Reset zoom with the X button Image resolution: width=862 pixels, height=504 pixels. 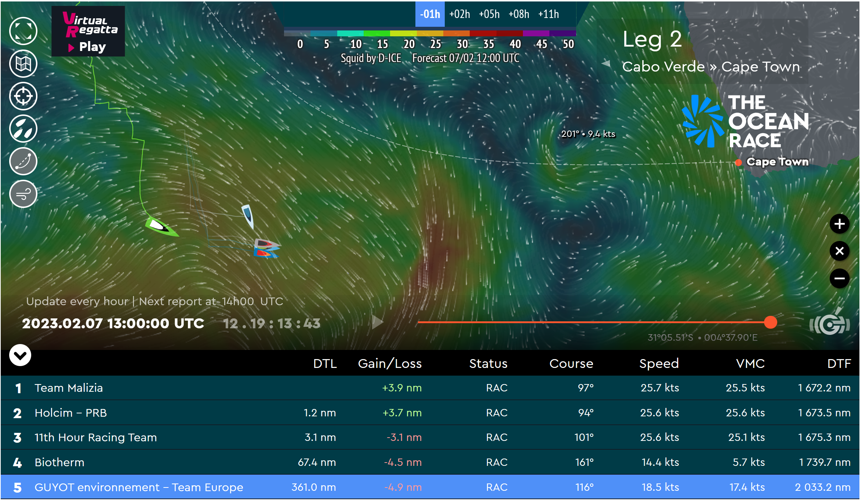(840, 251)
